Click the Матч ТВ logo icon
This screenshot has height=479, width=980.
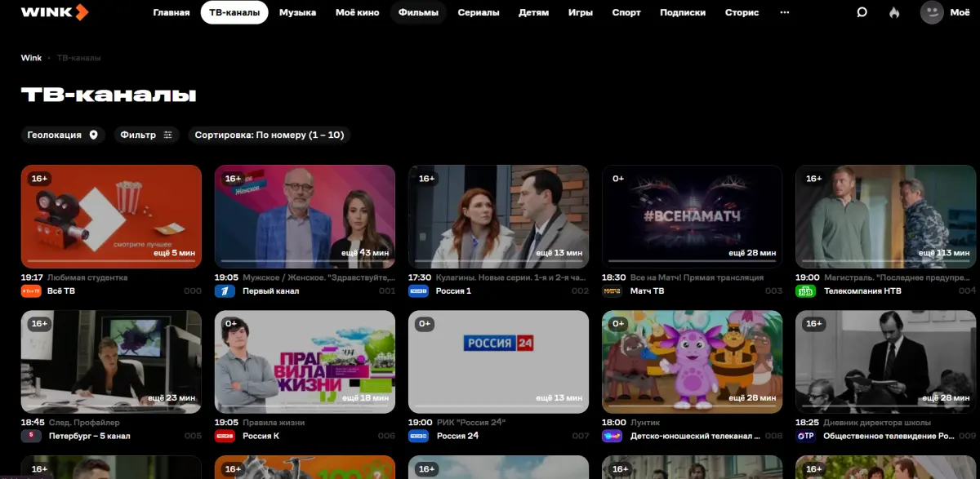pos(612,291)
